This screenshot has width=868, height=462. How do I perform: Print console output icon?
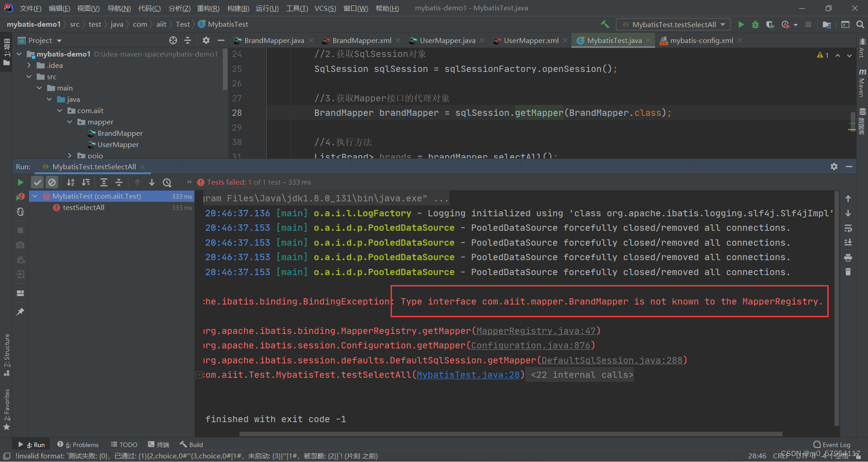click(x=848, y=257)
